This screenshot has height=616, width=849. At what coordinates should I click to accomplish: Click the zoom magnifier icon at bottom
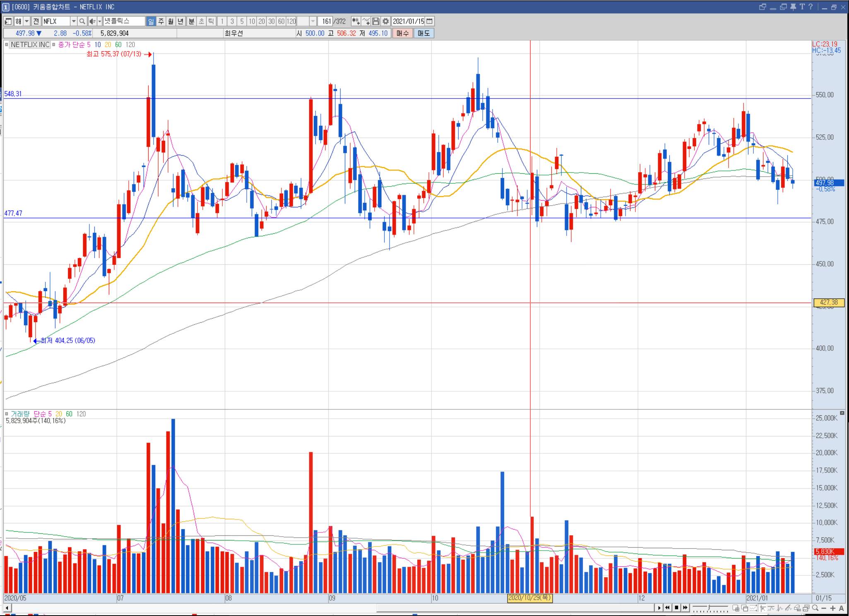tap(815, 608)
